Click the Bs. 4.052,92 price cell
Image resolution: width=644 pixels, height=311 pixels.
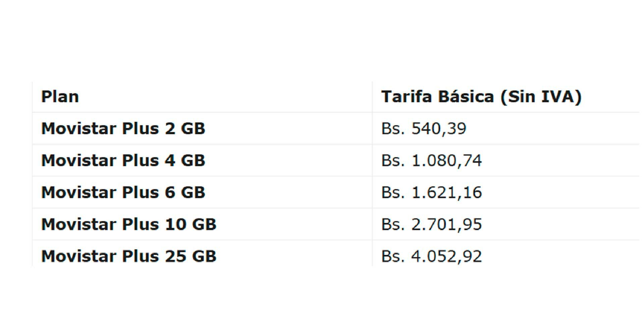431,256
